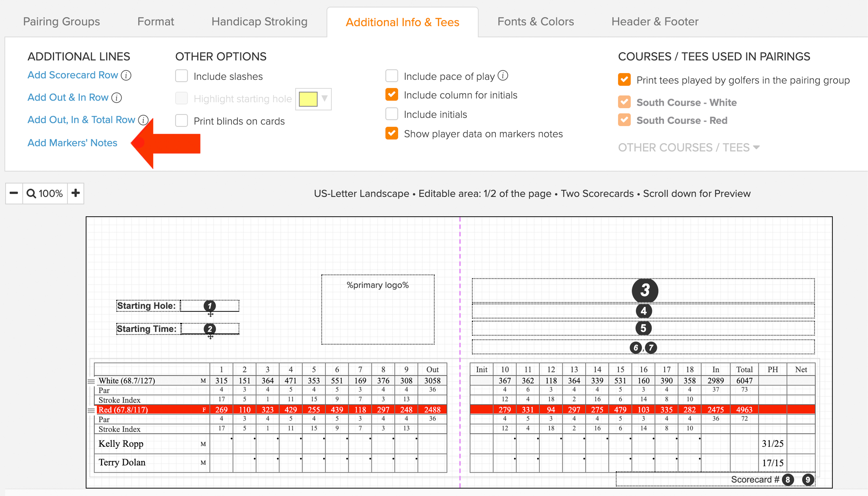Select placeholder marker 4 in header line
The image size is (868, 496).
644,311
